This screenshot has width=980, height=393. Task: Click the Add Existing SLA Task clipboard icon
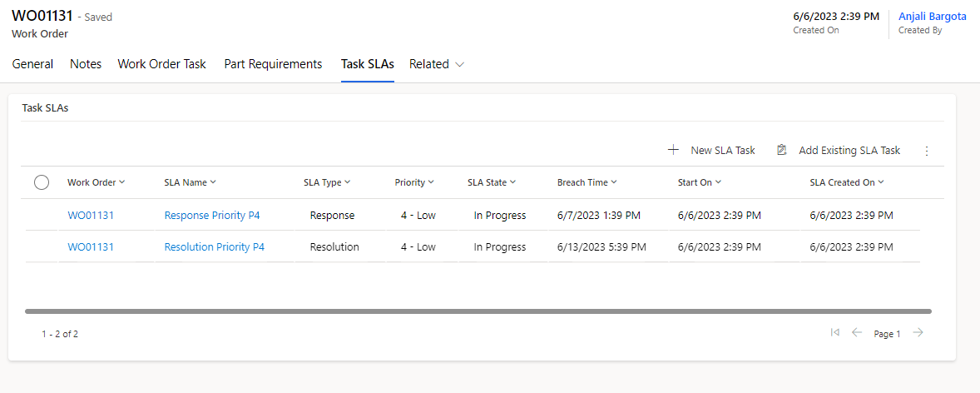click(781, 151)
